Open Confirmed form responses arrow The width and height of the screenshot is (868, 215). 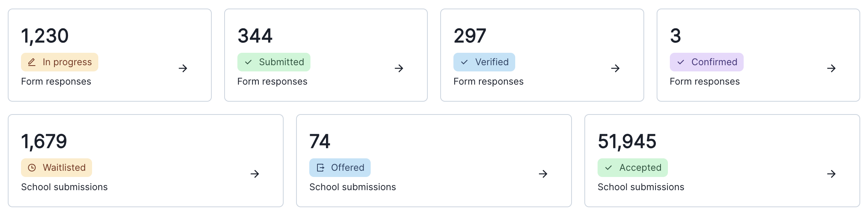(831, 69)
